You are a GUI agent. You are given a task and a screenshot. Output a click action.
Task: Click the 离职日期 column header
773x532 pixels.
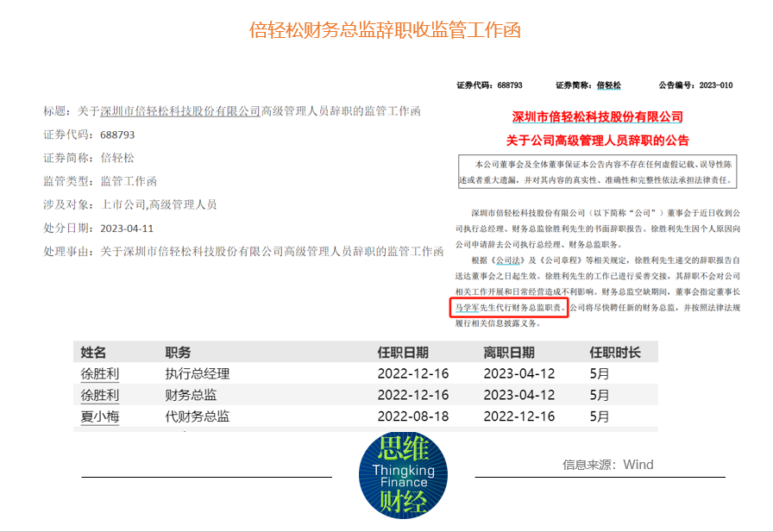click(x=509, y=352)
